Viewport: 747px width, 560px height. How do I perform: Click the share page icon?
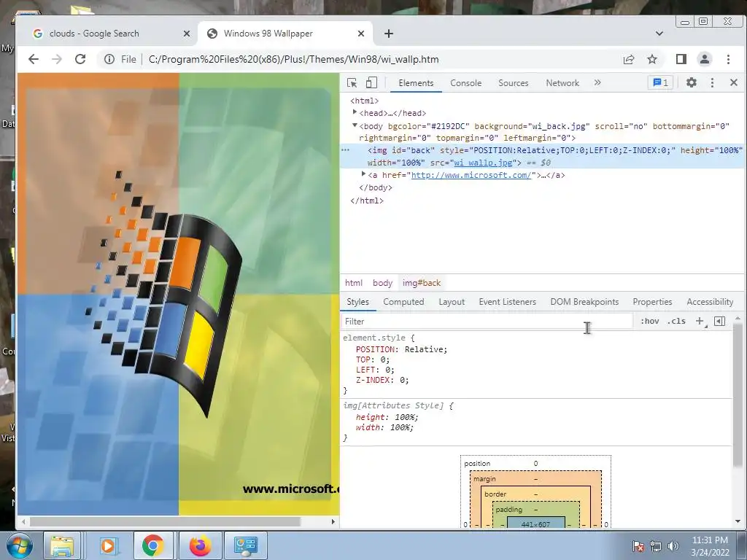(x=629, y=59)
